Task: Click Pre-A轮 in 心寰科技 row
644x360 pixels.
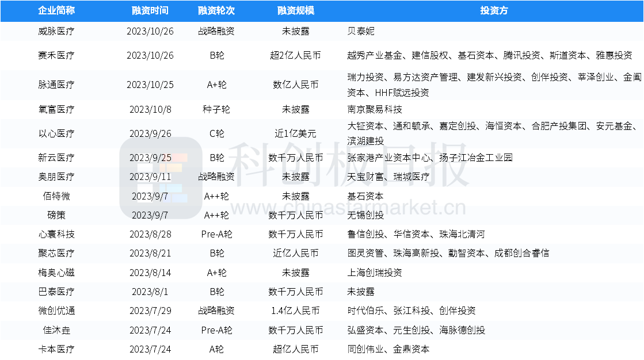Action: click(x=216, y=235)
